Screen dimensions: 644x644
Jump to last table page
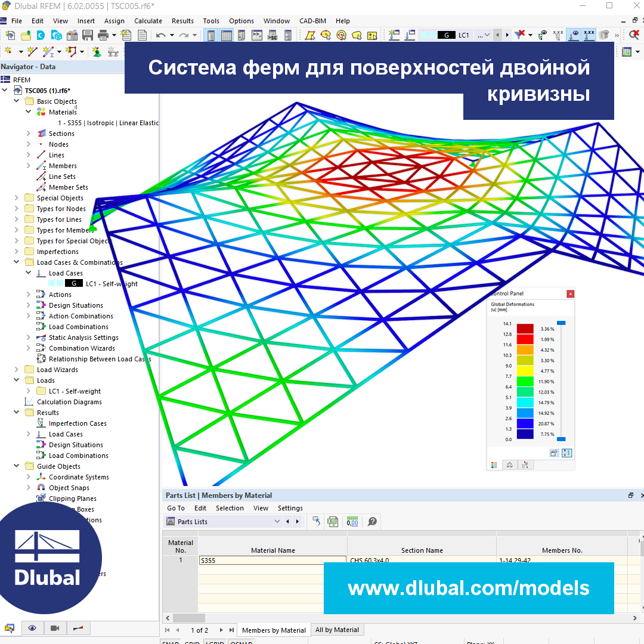[x=231, y=630]
